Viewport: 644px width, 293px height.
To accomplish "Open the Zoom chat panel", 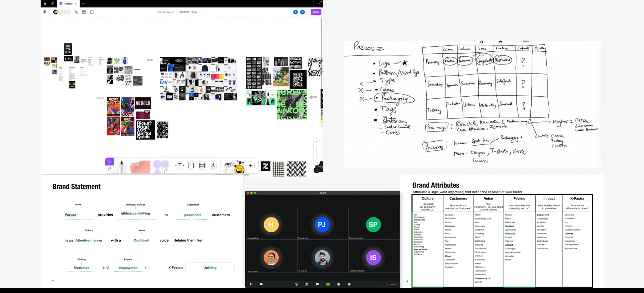I will pos(317,284).
